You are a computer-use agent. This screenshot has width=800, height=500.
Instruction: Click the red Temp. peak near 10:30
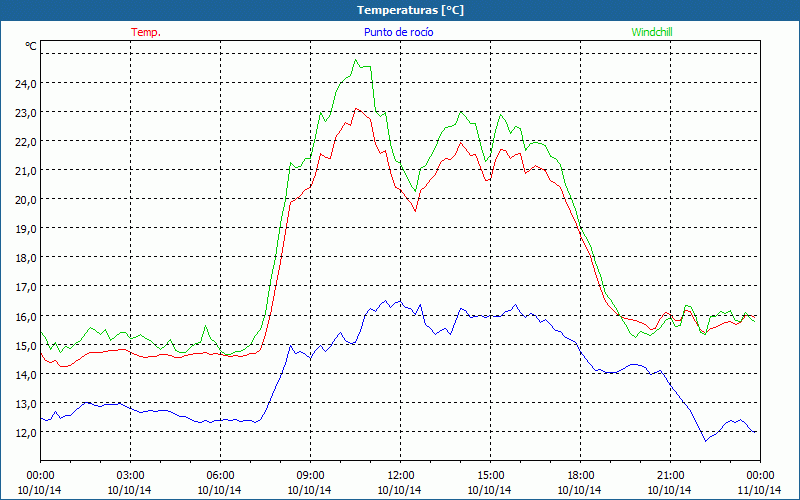(356, 108)
